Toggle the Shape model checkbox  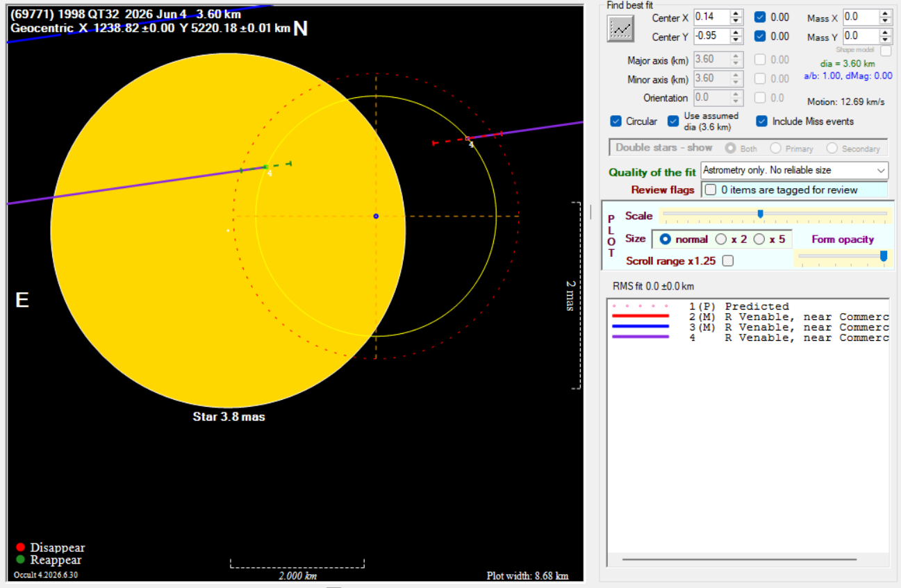click(886, 50)
